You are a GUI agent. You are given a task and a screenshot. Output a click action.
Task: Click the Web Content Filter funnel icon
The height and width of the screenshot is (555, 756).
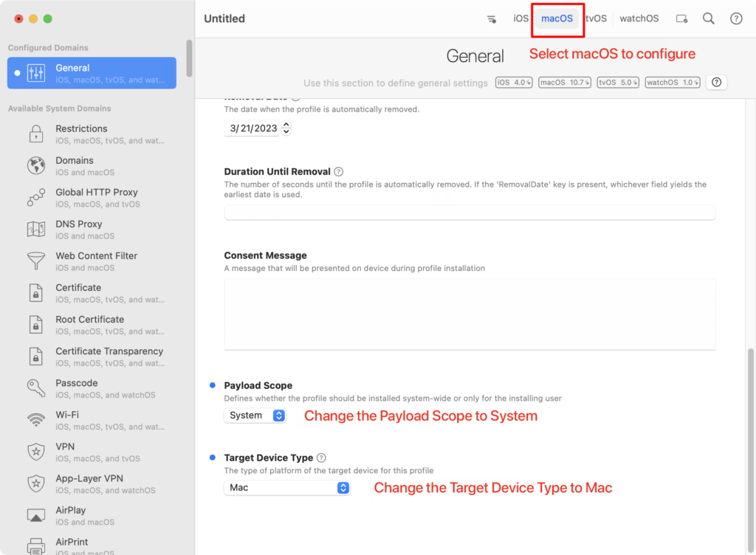click(36, 261)
